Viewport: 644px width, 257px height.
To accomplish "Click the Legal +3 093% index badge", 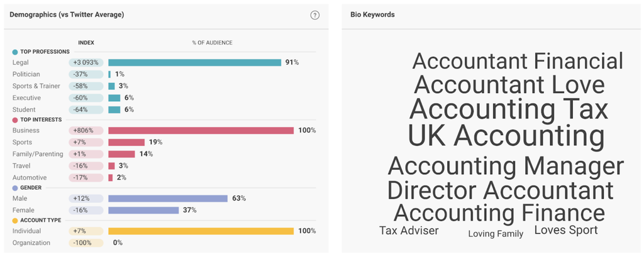I will click(86, 63).
